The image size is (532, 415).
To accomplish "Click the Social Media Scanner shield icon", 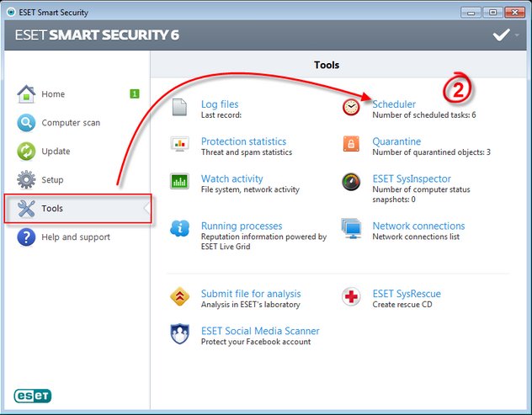I will point(179,334).
